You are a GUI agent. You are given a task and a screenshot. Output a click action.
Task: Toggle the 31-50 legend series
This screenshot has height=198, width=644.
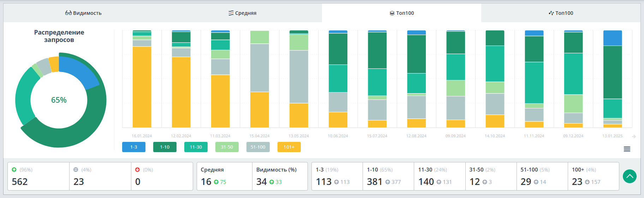pos(227,147)
